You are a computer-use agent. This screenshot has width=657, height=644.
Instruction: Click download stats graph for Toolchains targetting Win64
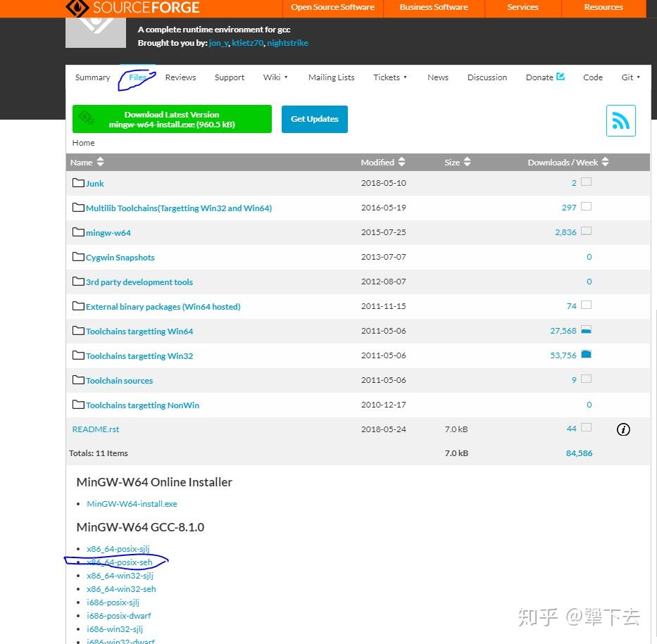pyautogui.click(x=586, y=329)
